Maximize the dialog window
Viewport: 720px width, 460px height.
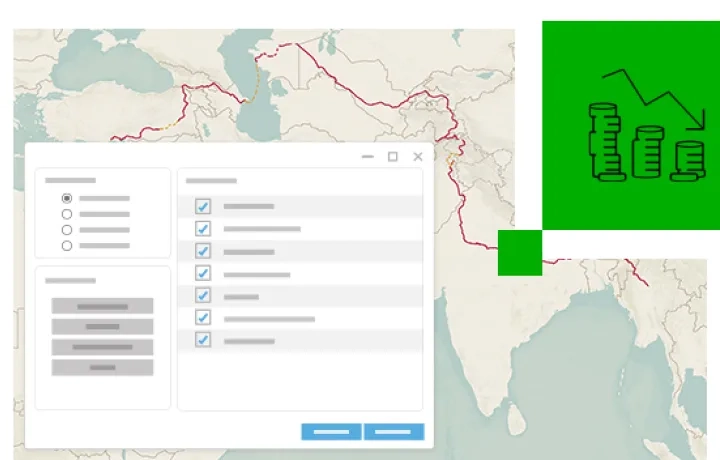(x=392, y=157)
